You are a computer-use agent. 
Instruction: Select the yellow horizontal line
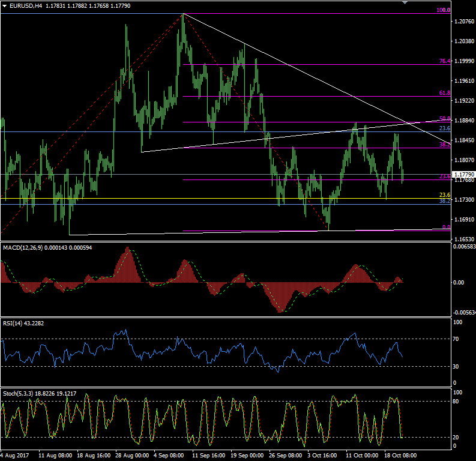pyautogui.click(x=240, y=199)
